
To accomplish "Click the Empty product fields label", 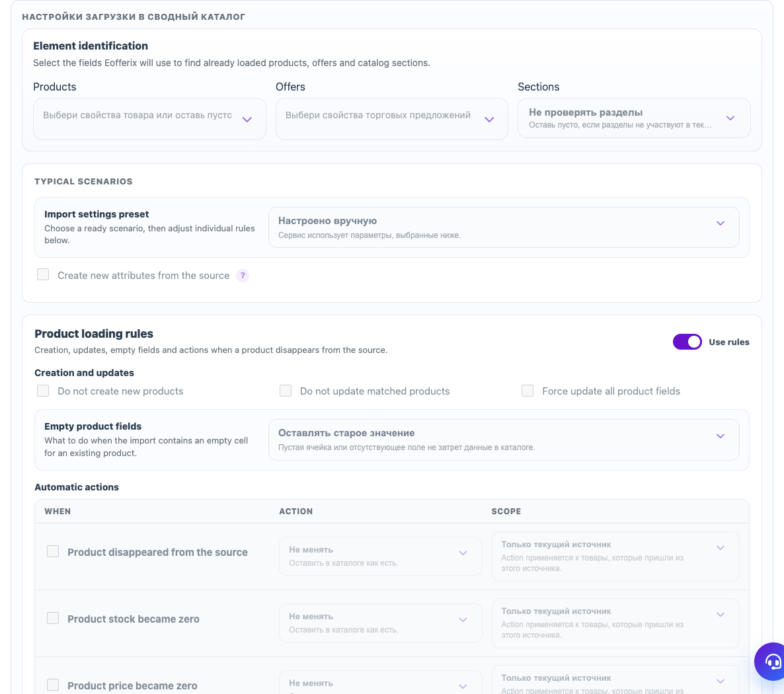I will click(x=93, y=426).
